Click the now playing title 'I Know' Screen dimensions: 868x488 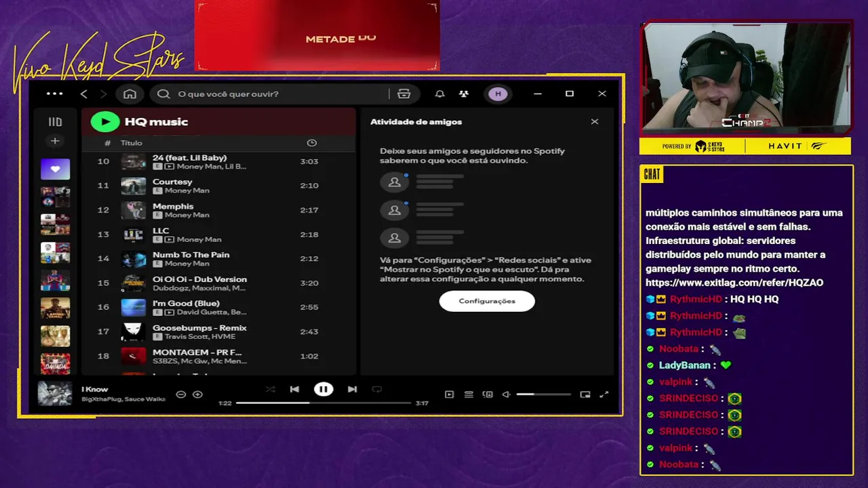pos(95,389)
